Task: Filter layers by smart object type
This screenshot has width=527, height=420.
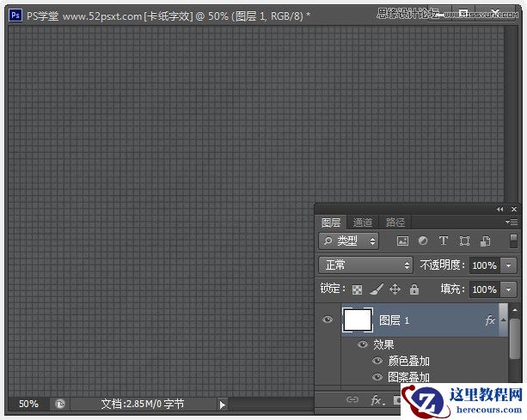Action: 486,240
